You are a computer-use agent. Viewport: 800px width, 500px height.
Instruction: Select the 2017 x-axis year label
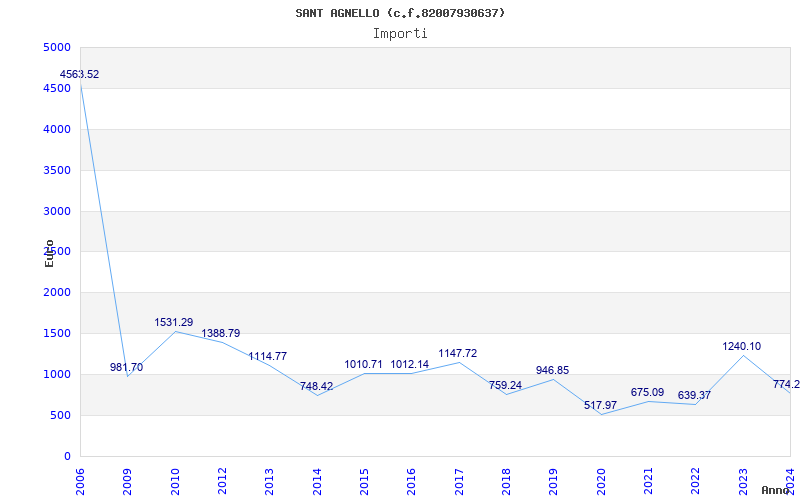(x=459, y=481)
